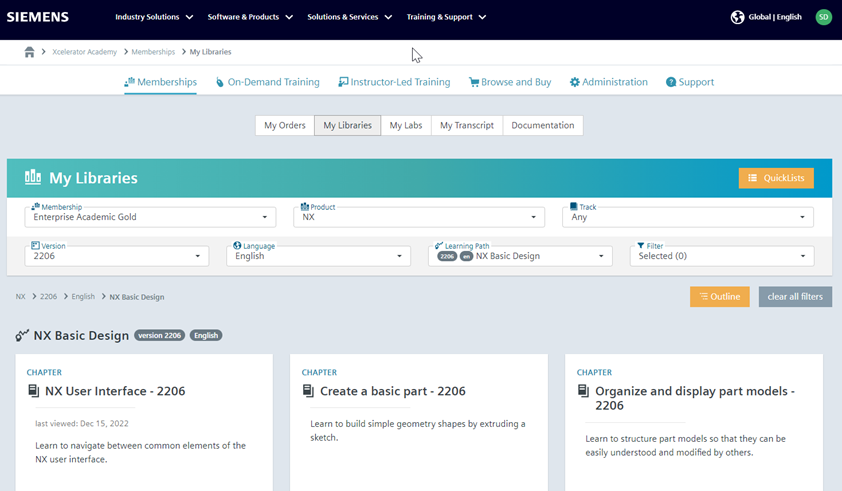Select the My Libraries tab
Viewport: 842px width, 491px height.
pos(347,125)
